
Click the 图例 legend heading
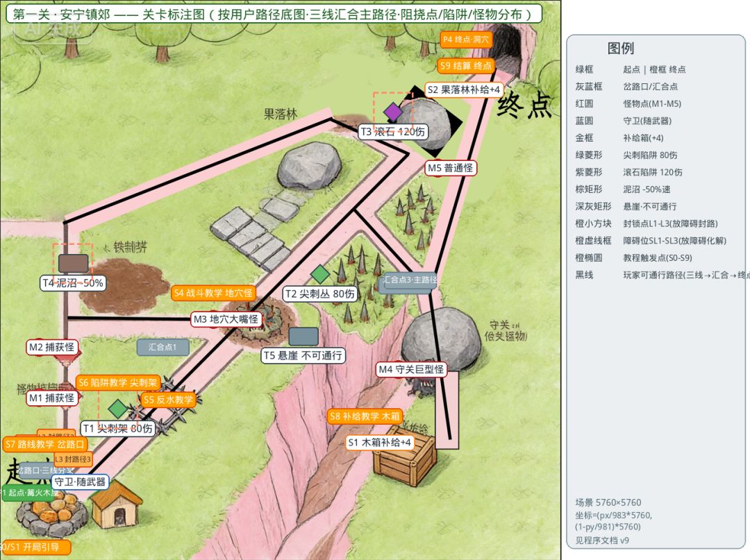(x=620, y=49)
